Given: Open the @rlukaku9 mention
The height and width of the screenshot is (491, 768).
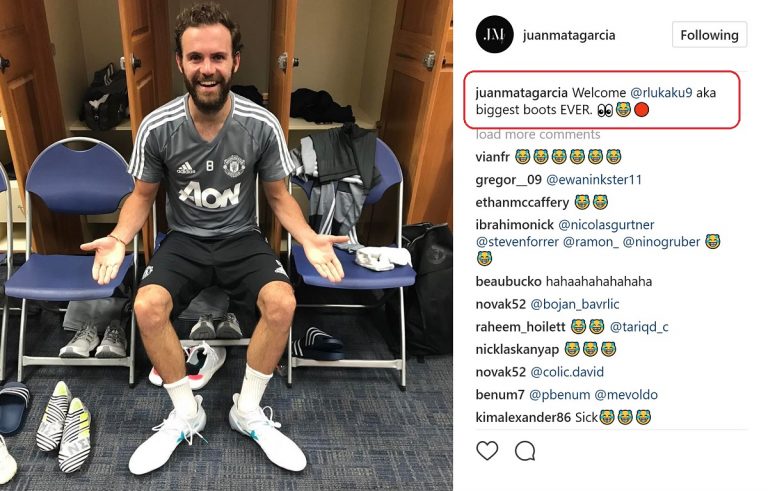Looking at the screenshot, I should pos(661,93).
